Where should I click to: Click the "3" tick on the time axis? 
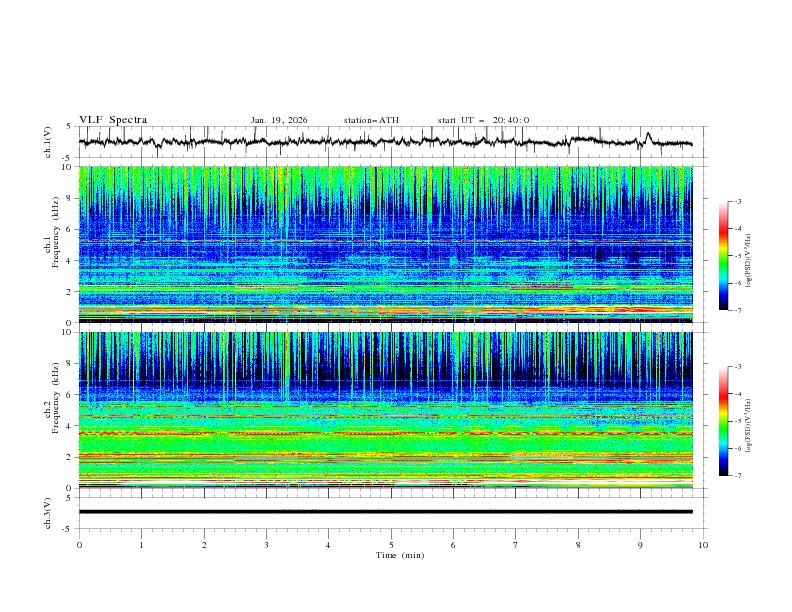click(x=266, y=545)
